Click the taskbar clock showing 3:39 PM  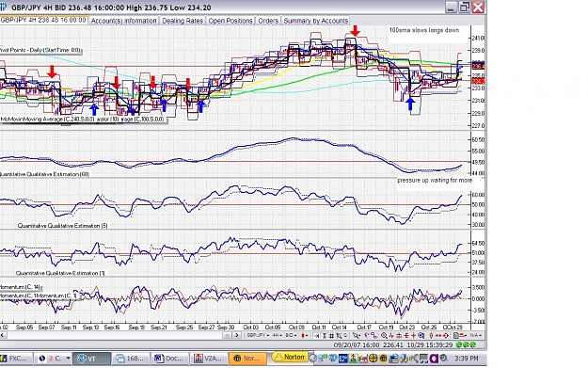[x=466, y=359]
